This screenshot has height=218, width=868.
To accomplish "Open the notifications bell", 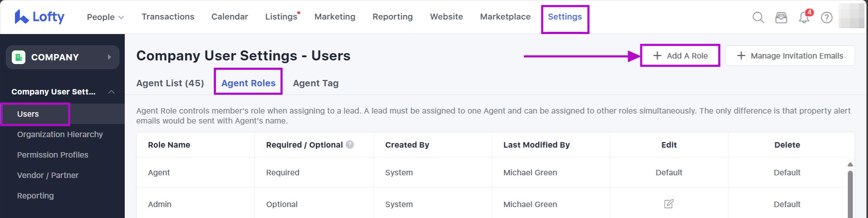I will [x=804, y=18].
